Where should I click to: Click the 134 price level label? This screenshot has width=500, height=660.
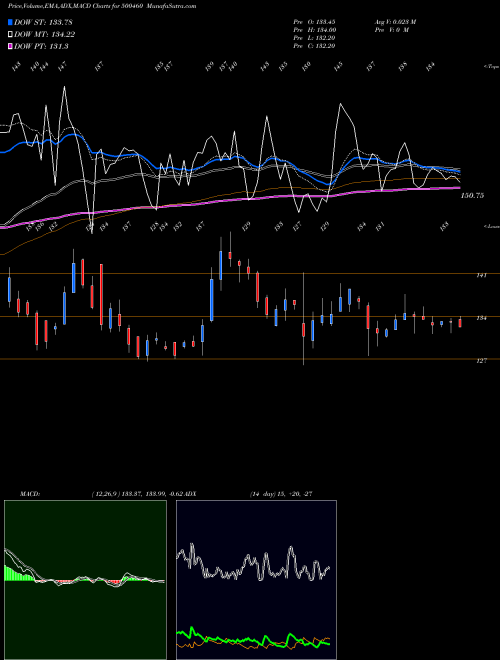click(x=481, y=318)
